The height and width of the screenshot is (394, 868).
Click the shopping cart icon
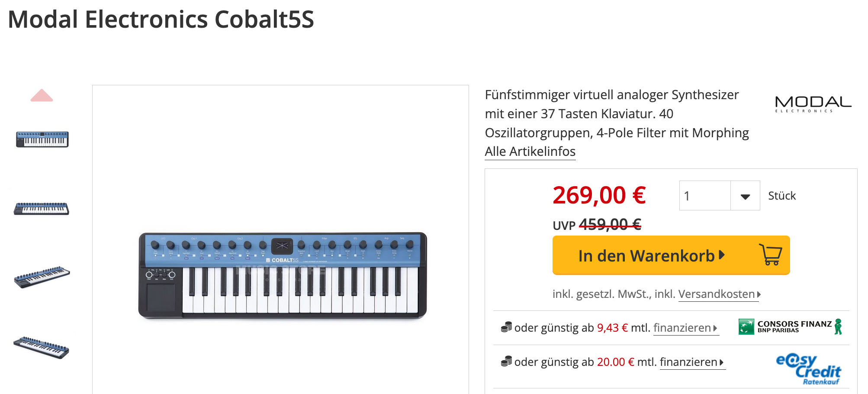pyautogui.click(x=770, y=255)
